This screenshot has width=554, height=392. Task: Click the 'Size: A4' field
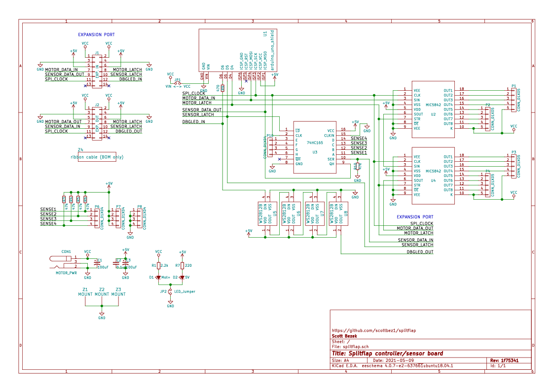tap(340, 360)
